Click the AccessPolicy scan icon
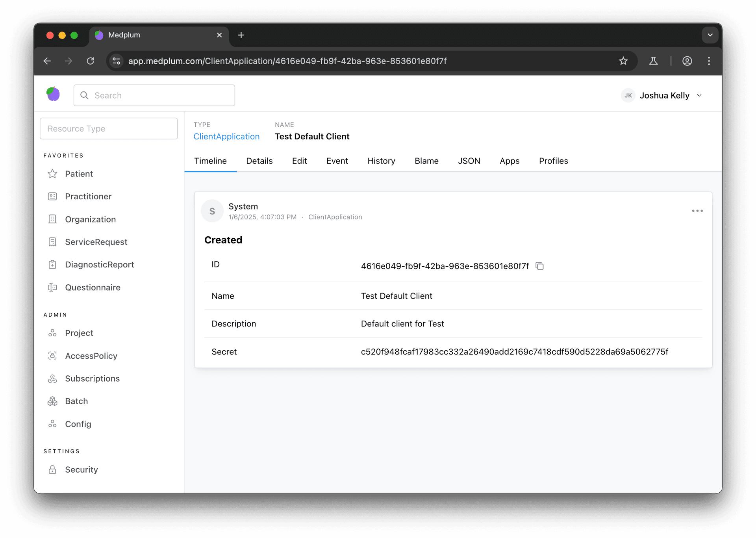This screenshot has height=538, width=756. (x=52, y=356)
